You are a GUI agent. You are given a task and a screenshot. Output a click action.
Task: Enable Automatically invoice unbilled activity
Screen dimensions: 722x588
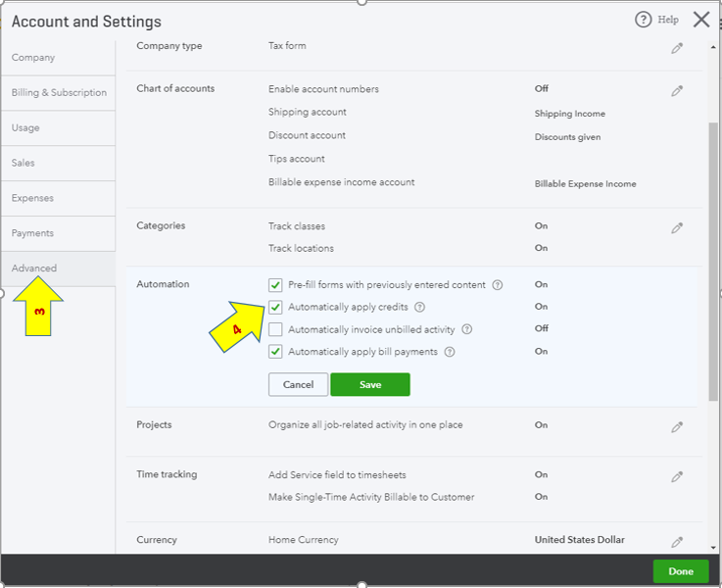click(276, 329)
